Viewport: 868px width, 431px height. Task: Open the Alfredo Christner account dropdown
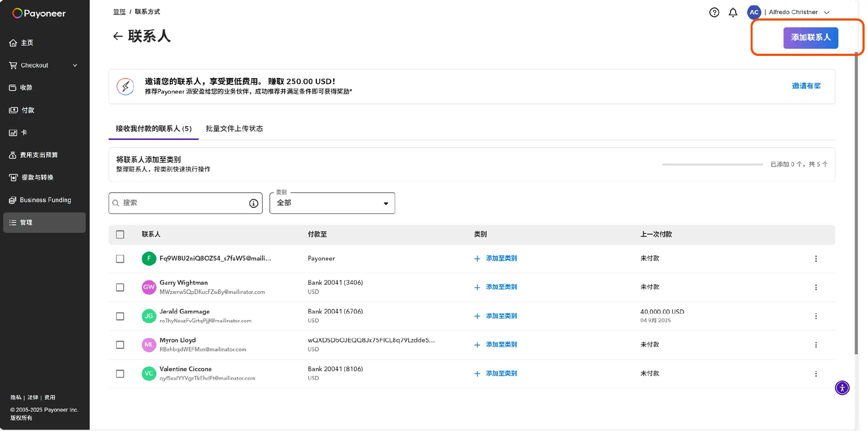click(x=799, y=12)
